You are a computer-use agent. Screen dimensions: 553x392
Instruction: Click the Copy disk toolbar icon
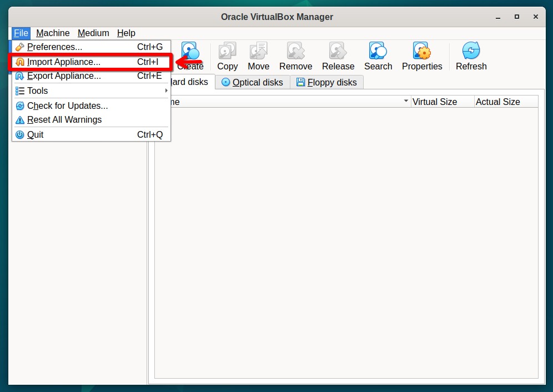[x=228, y=51]
